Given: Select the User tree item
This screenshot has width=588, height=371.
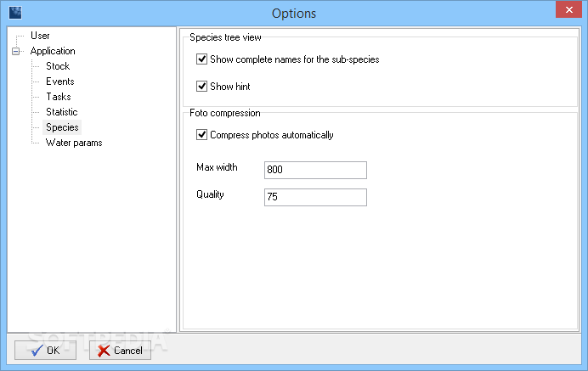Looking at the screenshot, I should (40, 36).
